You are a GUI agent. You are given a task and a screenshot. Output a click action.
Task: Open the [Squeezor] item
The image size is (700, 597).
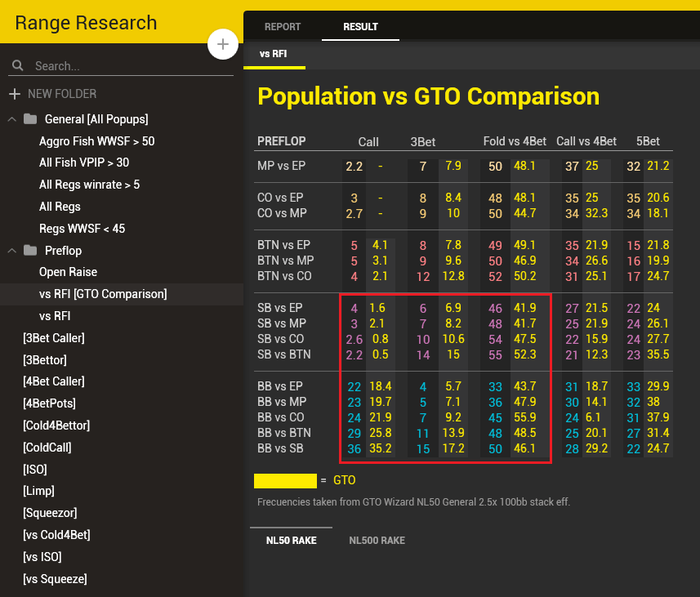(50, 513)
